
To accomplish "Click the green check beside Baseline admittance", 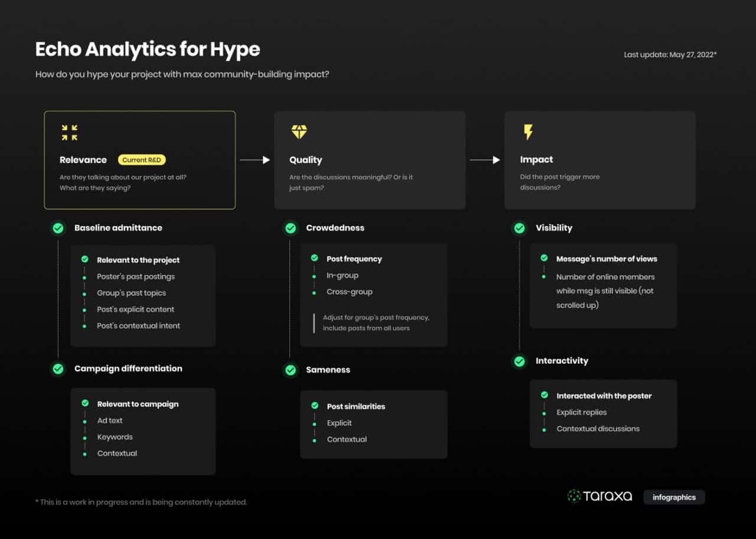I will coord(58,228).
